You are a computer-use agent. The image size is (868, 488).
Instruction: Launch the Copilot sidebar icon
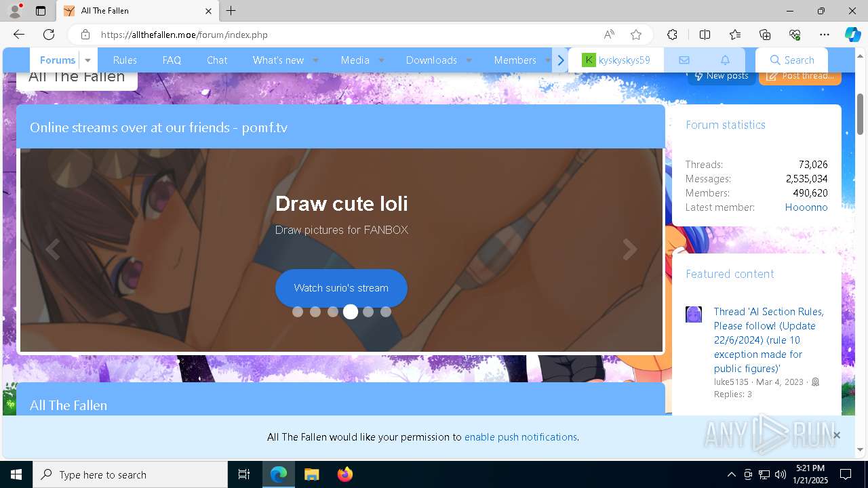click(852, 35)
